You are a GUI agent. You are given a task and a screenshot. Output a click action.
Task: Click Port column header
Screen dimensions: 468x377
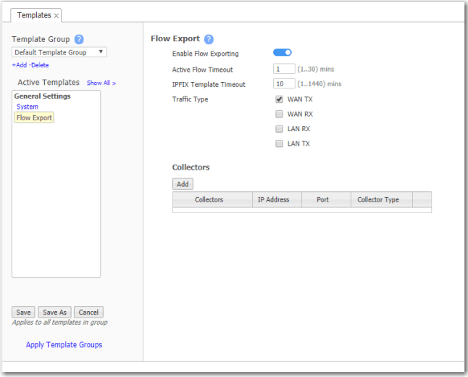pos(326,200)
